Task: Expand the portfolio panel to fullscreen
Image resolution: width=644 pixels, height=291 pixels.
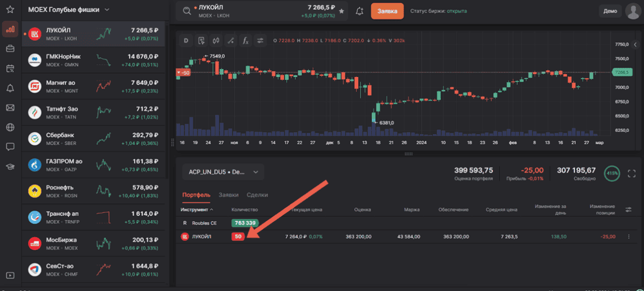Action: pos(632,174)
